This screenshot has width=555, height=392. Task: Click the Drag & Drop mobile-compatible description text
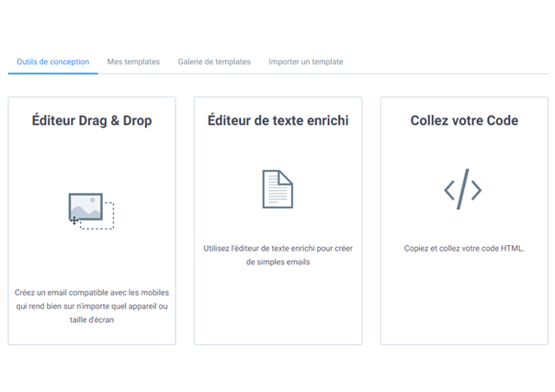pos(92,307)
